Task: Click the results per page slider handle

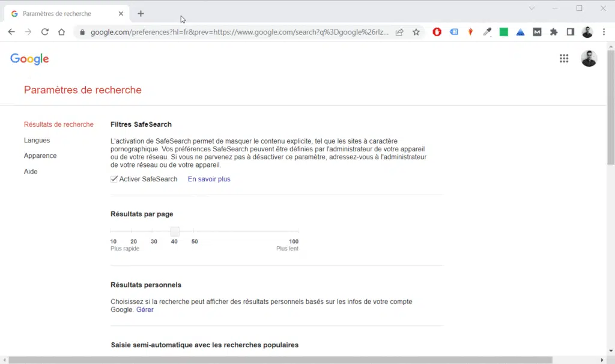Action: point(175,231)
